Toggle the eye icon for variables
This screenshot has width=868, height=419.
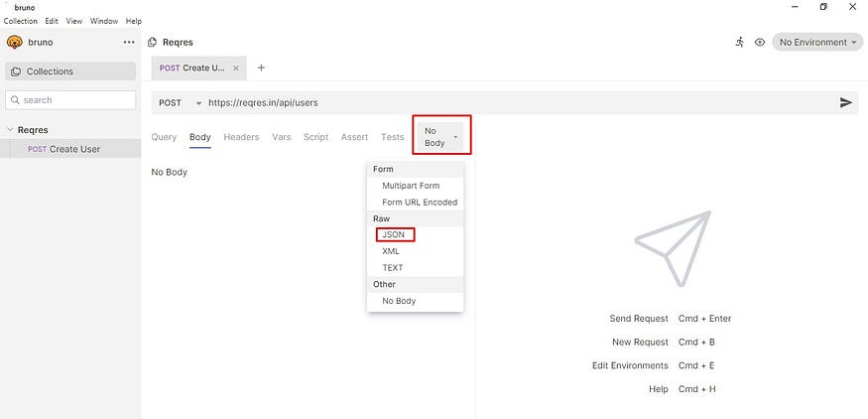coord(760,42)
